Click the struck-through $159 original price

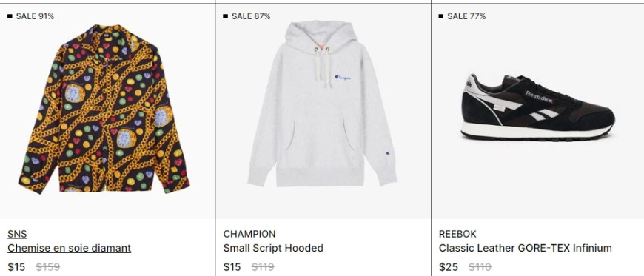pos(47,267)
